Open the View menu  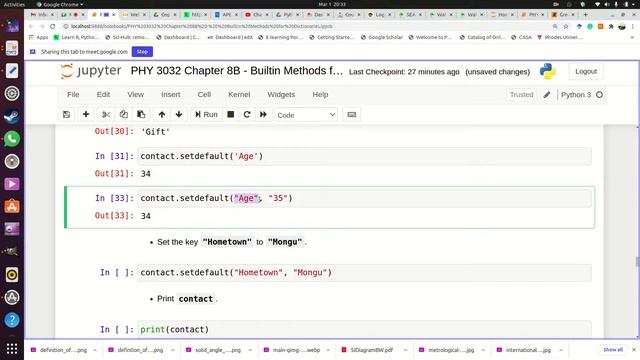pyautogui.click(x=136, y=94)
